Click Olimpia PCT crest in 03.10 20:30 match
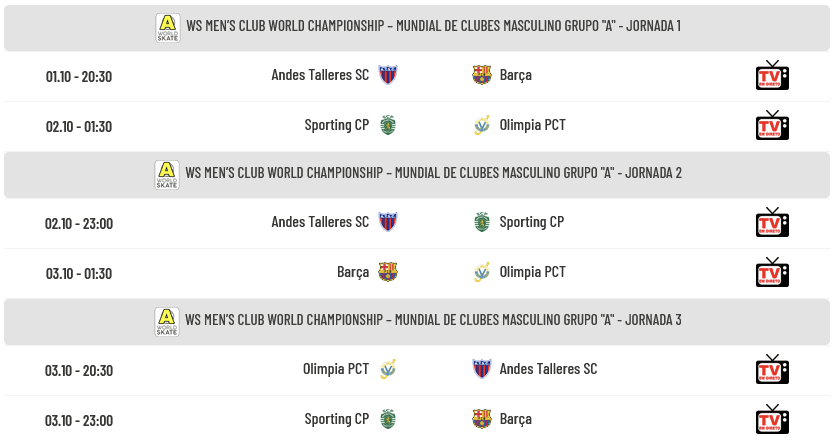This screenshot has width=835, height=446. pyautogui.click(x=388, y=369)
